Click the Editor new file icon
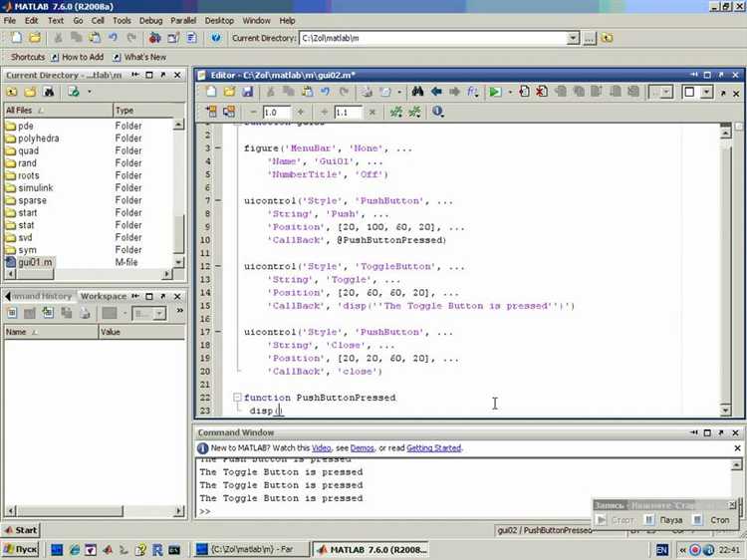747x560 pixels. coord(211,92)
